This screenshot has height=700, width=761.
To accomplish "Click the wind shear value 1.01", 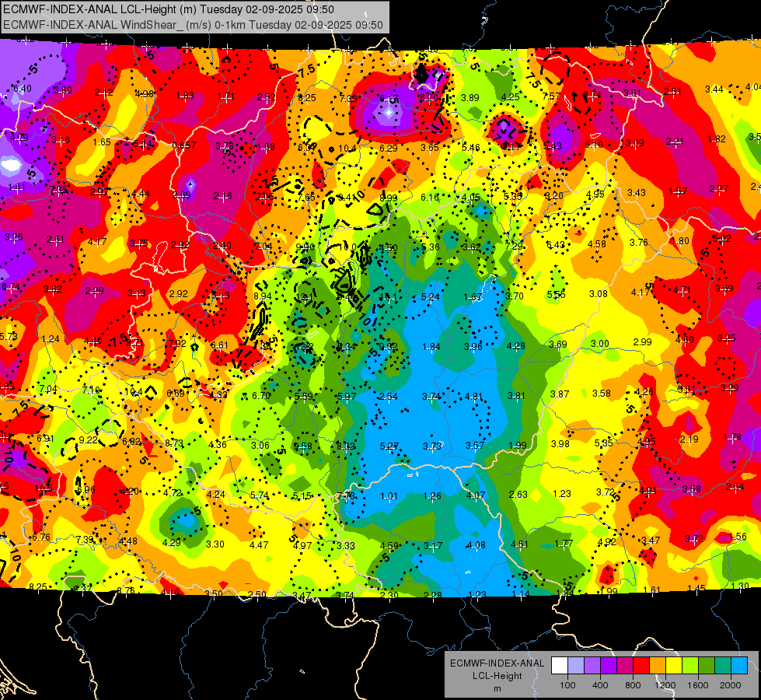I will coord(389,496).
